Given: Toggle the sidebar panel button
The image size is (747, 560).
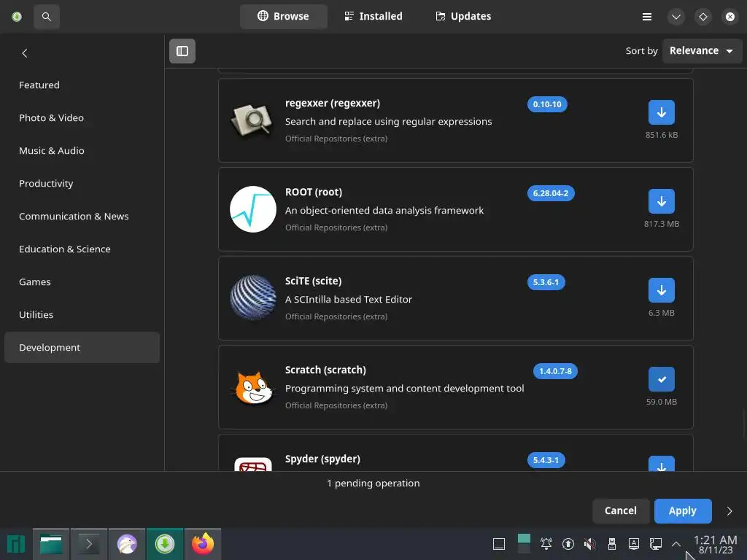Looking at the screenshot, I should (182, 51).
